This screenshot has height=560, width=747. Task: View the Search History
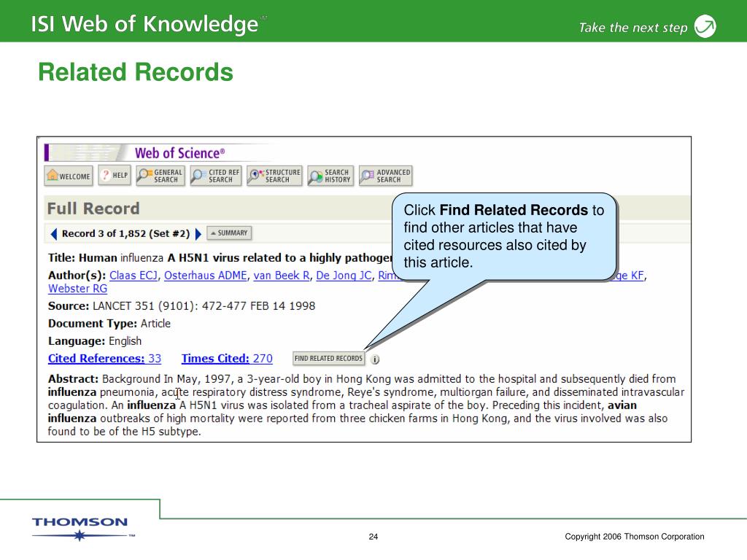point(330,176)
